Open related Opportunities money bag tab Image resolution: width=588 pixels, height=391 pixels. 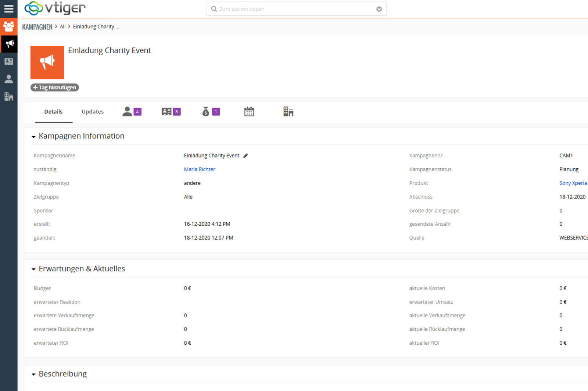[x=211, y=112]
